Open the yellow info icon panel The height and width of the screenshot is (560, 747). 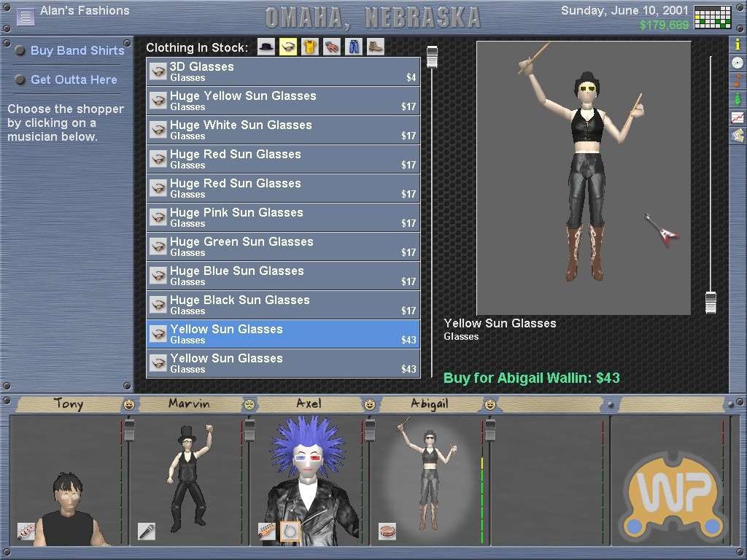[x=738, y=44]
